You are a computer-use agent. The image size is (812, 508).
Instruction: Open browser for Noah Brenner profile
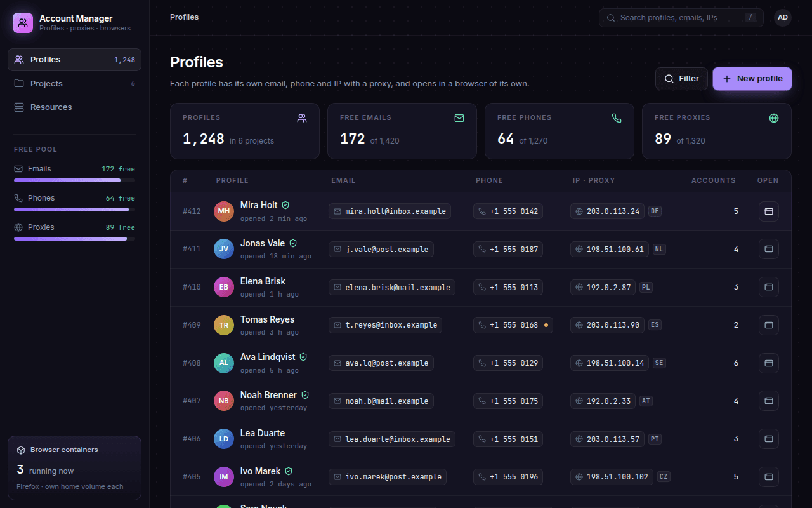[769, 401]
